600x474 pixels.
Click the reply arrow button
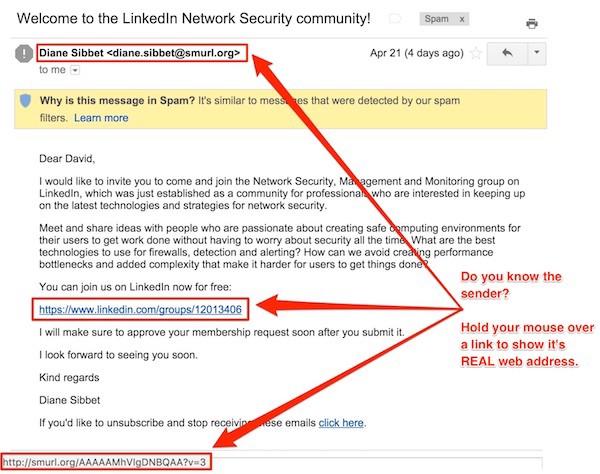(x=507, y=53)
